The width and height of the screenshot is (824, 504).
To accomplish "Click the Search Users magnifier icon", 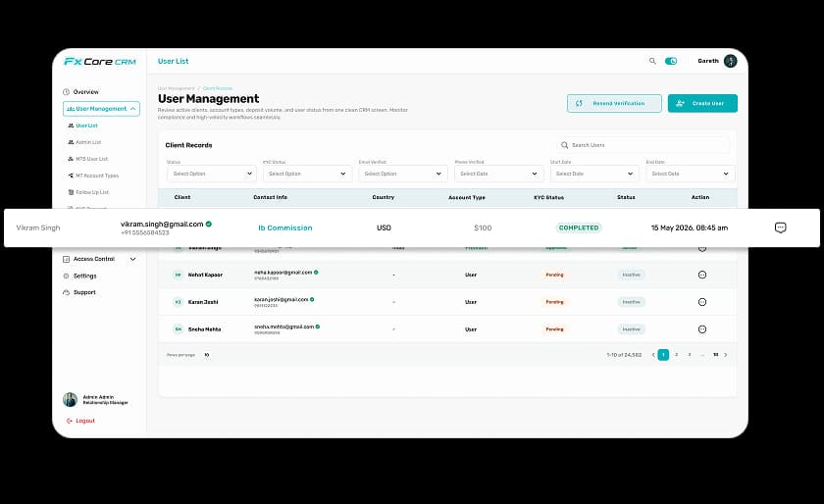I will 564,145.
